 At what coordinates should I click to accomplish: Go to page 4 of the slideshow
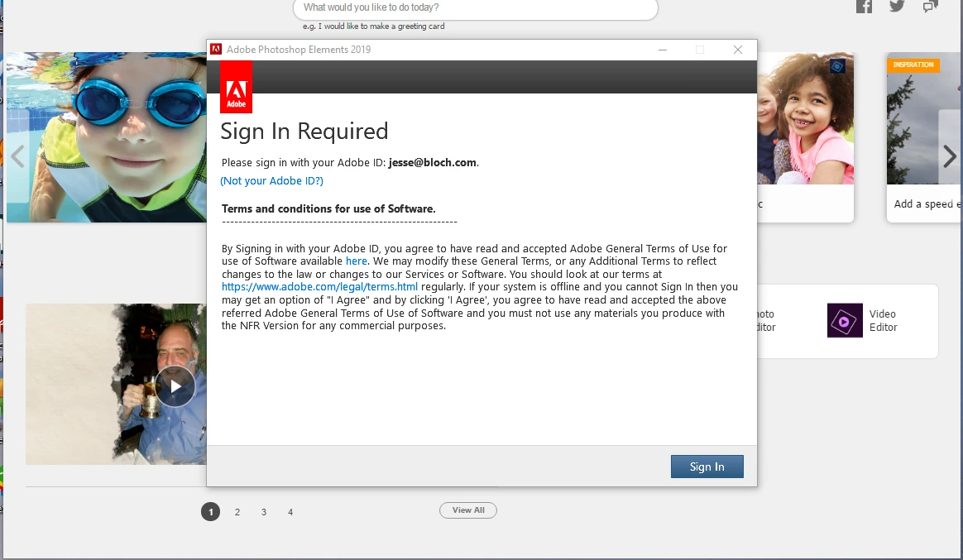pyautogui.click(x=290, y=512)
